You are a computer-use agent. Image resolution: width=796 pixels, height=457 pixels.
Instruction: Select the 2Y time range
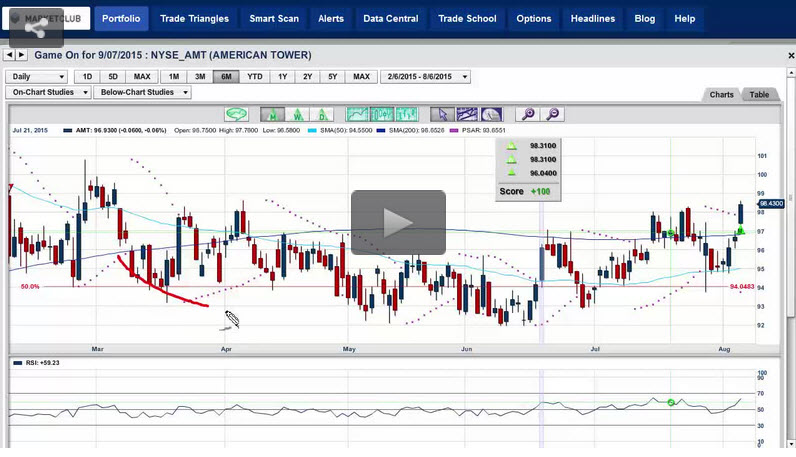pos(308,77)
